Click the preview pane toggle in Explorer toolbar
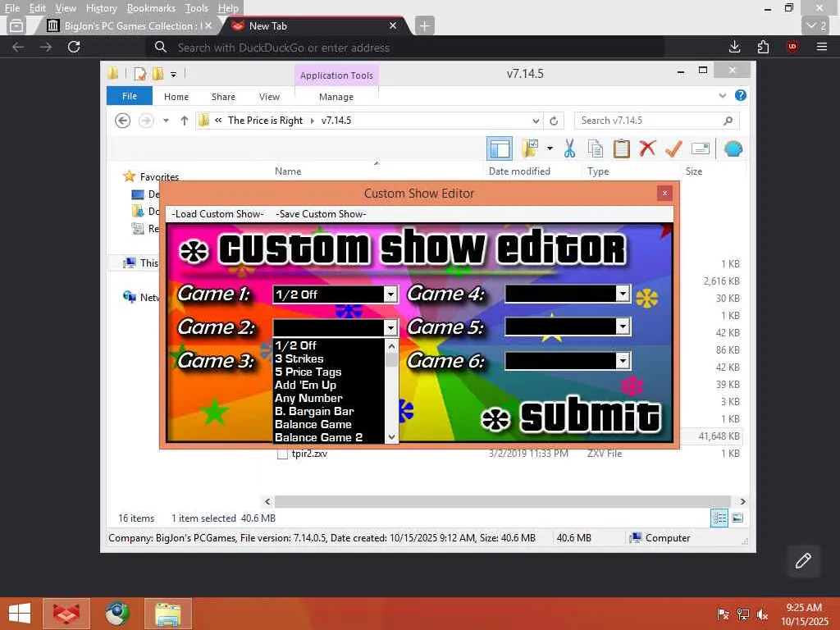 500,149
